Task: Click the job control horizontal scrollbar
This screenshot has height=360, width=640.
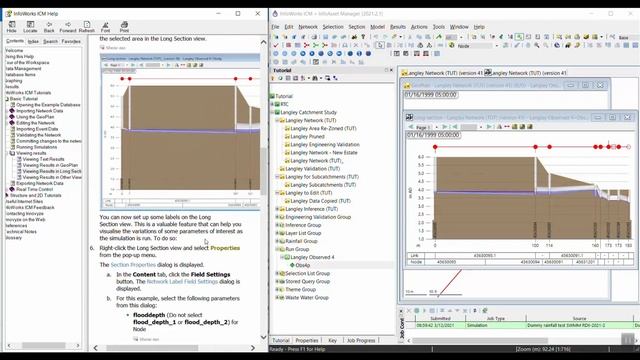Action: [480, 340]
